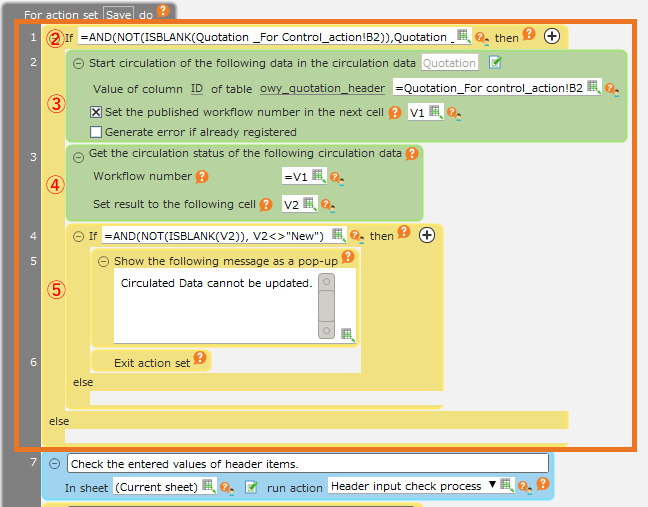Collapse the 'Start circulation' action block
Screen dimensions: 648x507
point(79,63)
